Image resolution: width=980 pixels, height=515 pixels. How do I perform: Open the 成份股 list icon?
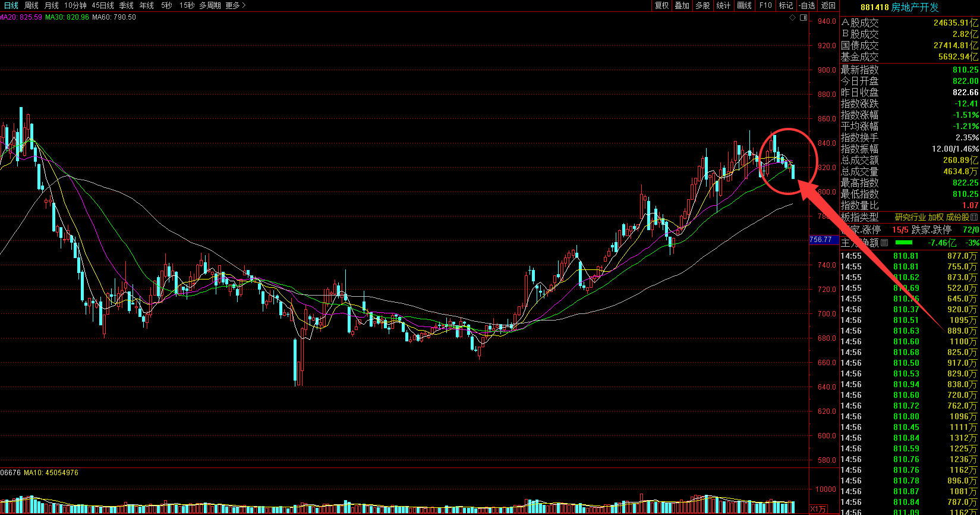tap(973, 218)
